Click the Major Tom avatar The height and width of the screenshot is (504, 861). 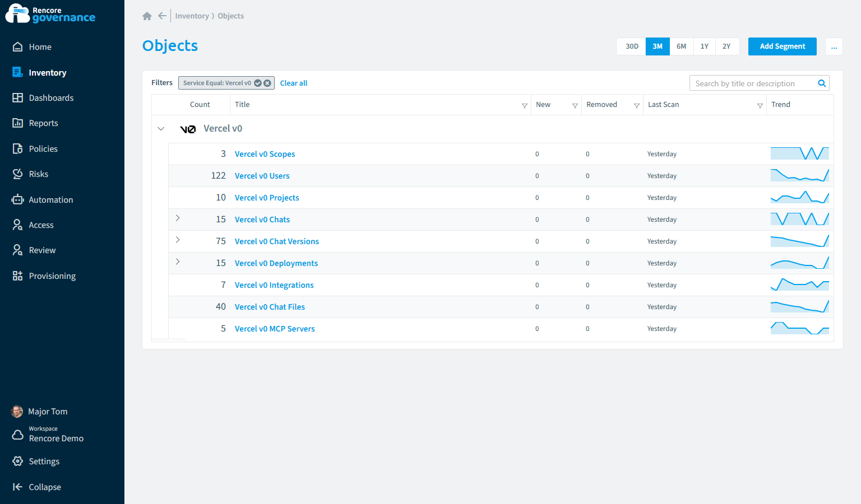pos(17,412)
